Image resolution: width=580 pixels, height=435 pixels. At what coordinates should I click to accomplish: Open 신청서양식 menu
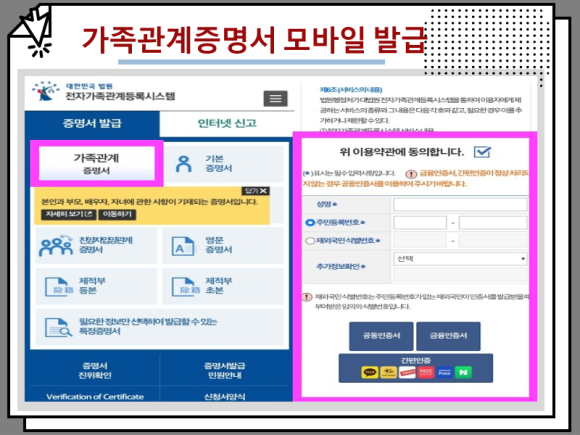(224, 396)
